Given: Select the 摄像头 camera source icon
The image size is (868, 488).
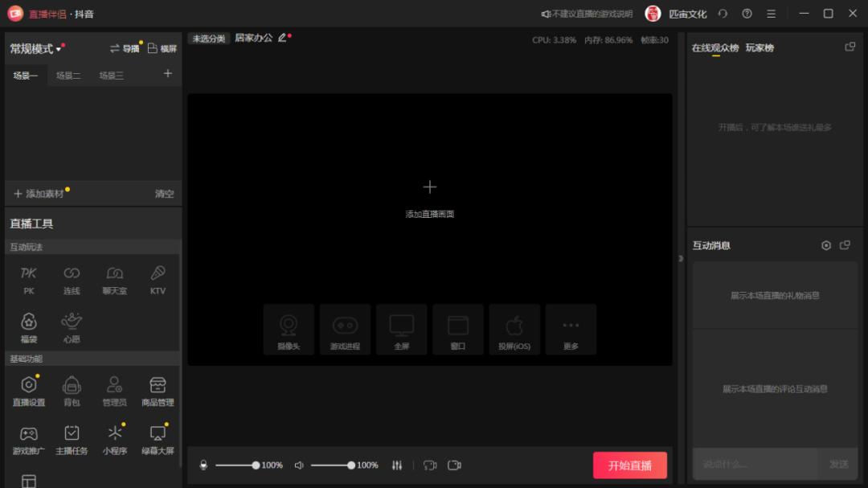Looking at the screenshot, I should click(x=289, y=329).
